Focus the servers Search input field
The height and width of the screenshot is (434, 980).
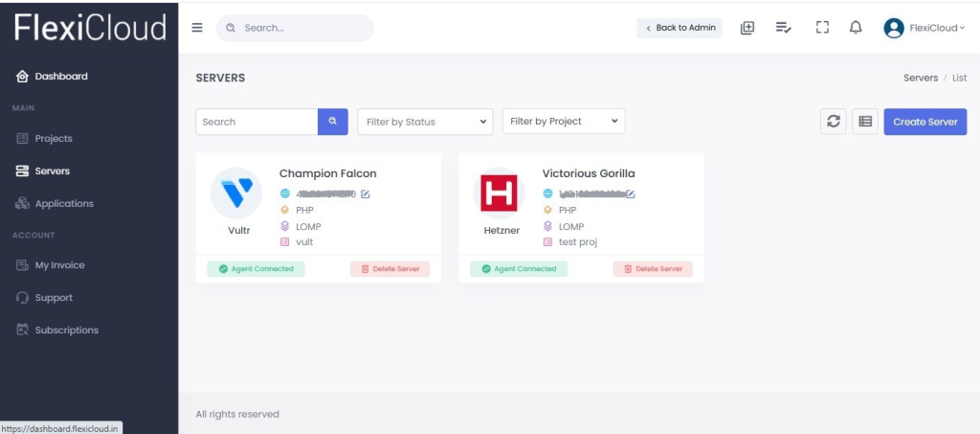pyautogui.click(x=256, y=122)
